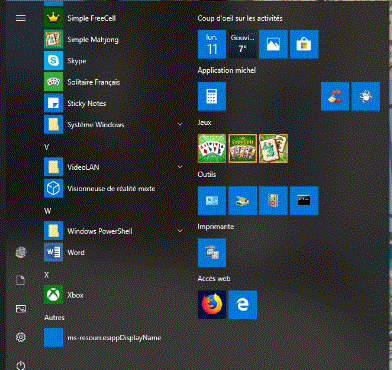Launch Simple Mahjong from app list
The height and width of the screenshot is (370, 392).
[115, 39]
